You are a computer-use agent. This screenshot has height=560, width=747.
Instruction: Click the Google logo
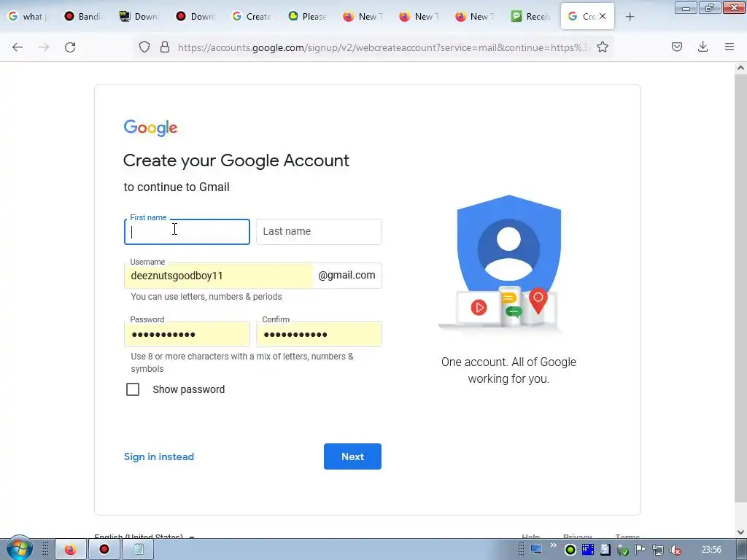click(150, 128)
